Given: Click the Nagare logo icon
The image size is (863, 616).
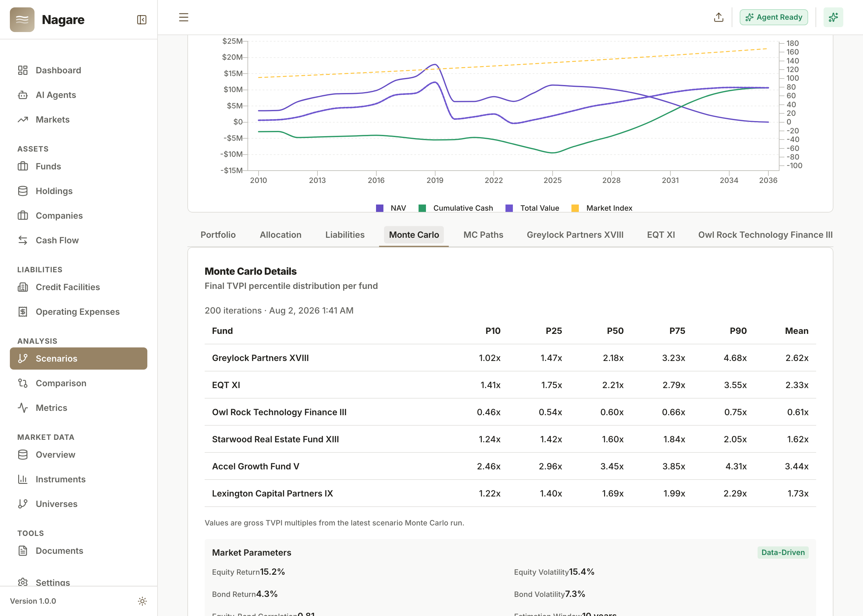Looking at the screenshot, I should point(22,20).
